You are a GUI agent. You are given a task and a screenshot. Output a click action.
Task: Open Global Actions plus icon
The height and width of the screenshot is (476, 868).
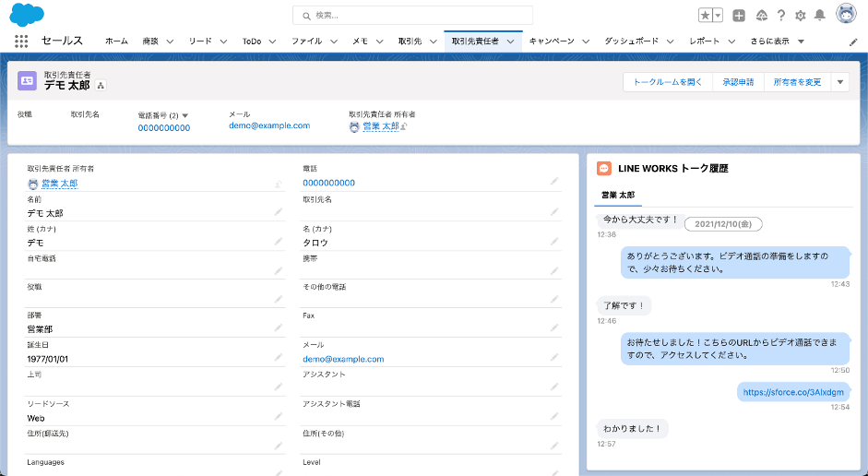(739, 16)
